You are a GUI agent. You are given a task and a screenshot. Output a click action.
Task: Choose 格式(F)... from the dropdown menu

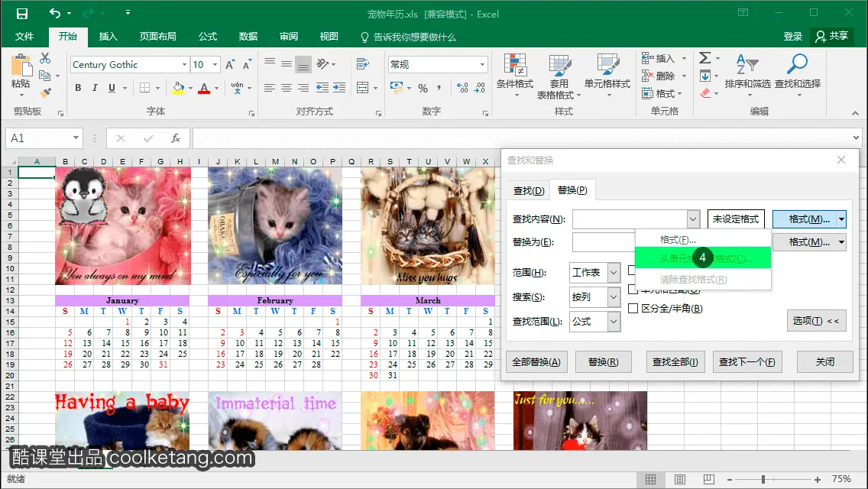click(678, 240)
